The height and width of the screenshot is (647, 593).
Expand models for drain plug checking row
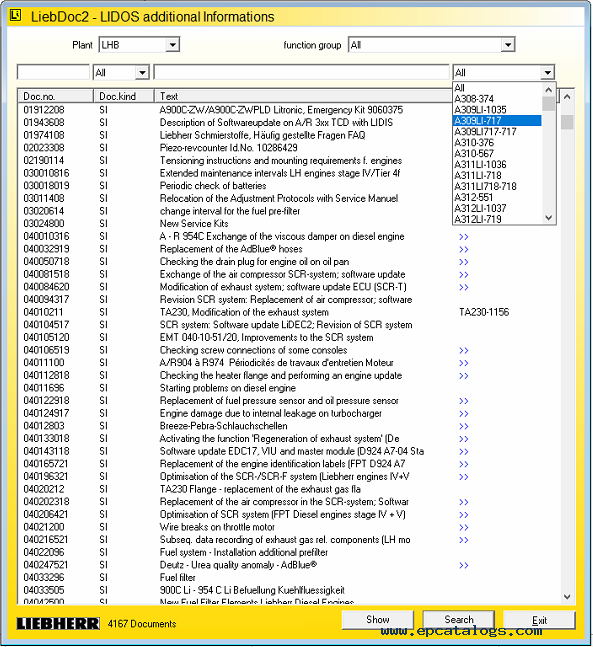(x=464, y=262)
